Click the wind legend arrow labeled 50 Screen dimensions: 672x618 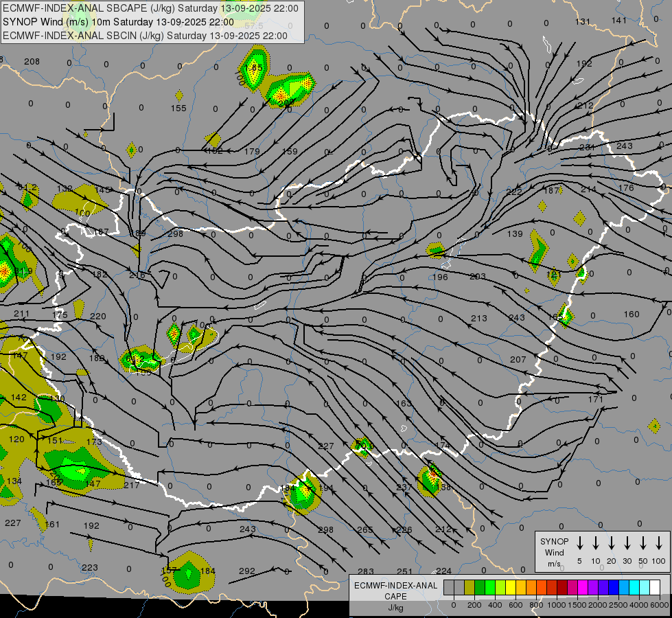pyautogui.click(x=643, y=543)
